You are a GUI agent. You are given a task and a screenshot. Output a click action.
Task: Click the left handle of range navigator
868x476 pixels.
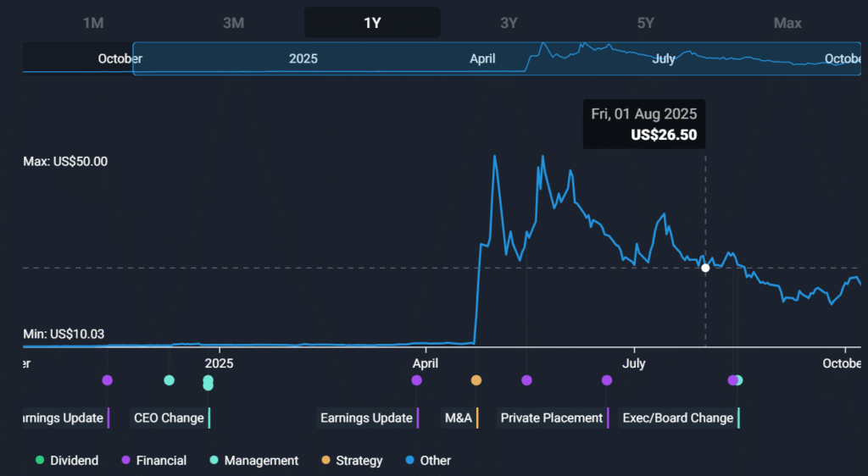pyautogui.click(x=133, y=58)
